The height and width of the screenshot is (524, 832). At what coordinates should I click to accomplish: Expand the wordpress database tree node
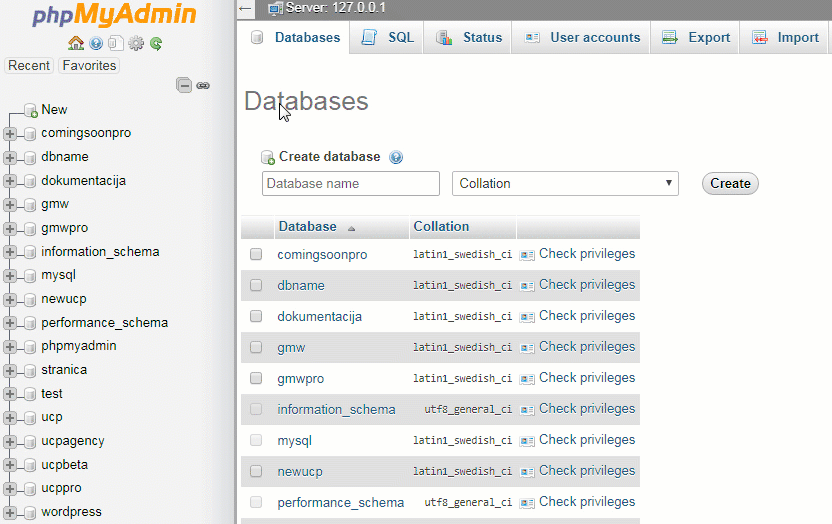coord(10,512)
